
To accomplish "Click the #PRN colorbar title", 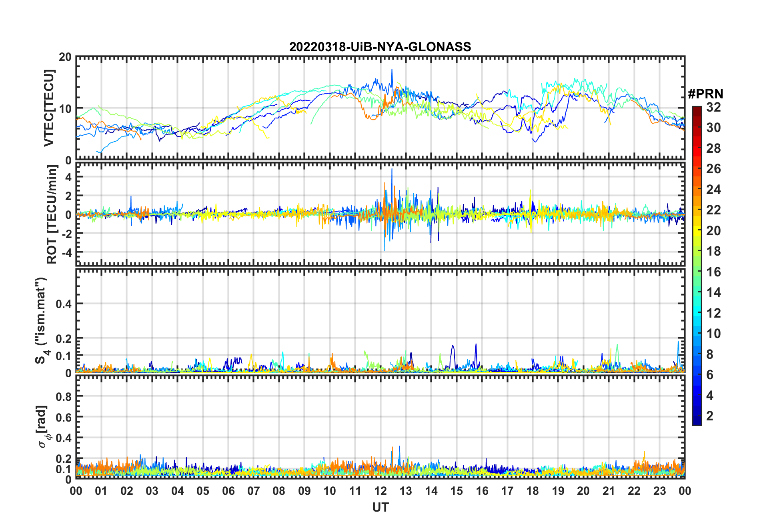I will [x=705, y=94].
